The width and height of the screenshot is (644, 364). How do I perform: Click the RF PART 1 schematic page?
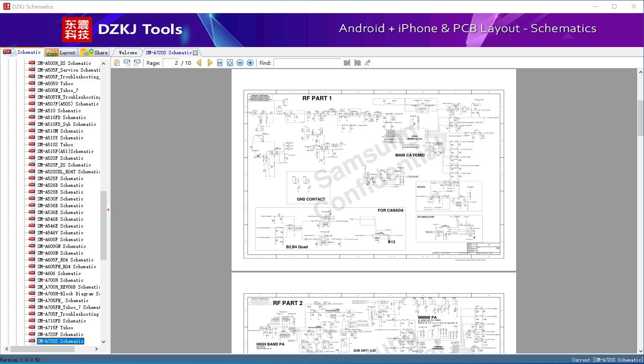[x=374, y=170]
